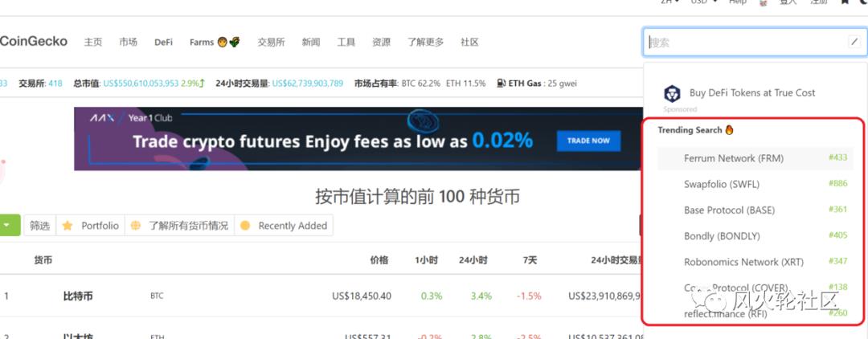Click the BTC ticker in the first row
Viewport: 868px width, 339px height.
157,296
